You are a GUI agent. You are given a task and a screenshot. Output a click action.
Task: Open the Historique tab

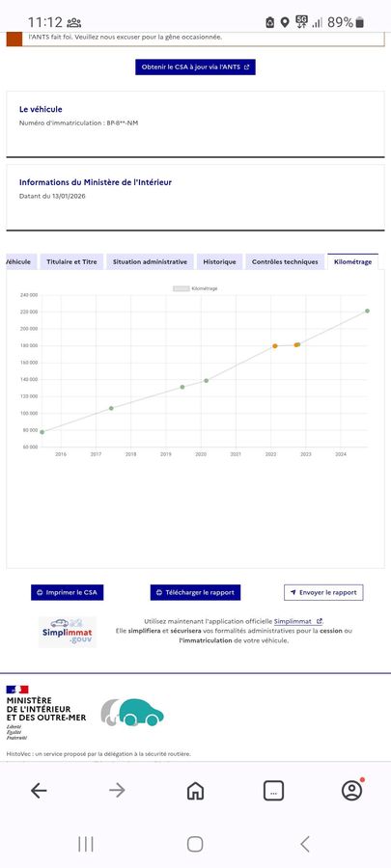pyautogui.click(x=219, y=261)
